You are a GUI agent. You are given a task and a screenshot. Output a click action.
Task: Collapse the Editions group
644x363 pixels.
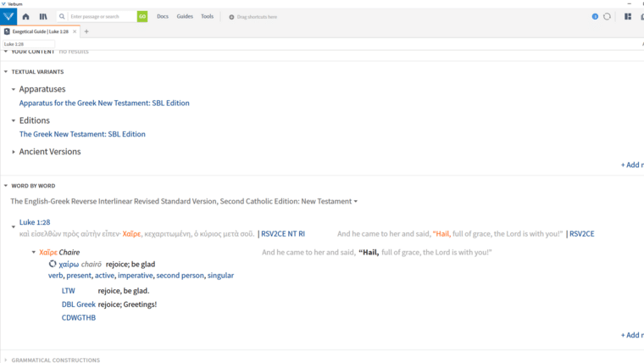click(x=14, y=120)
